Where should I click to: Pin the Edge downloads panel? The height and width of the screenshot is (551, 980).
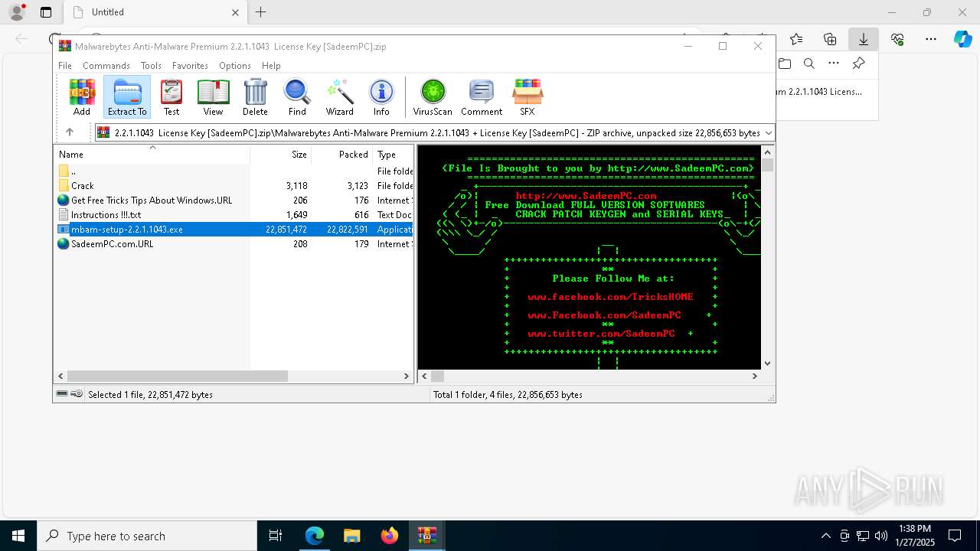click(858, 64)
